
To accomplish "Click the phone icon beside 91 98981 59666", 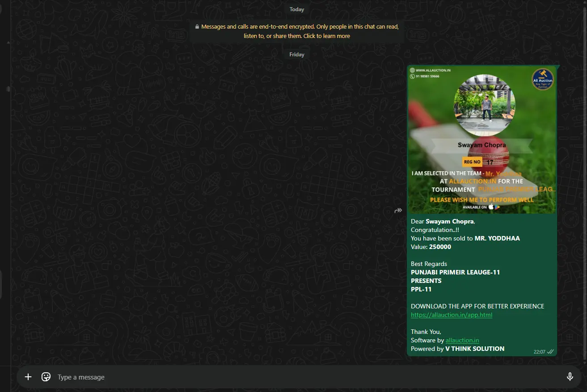I will tap(412, 76).
